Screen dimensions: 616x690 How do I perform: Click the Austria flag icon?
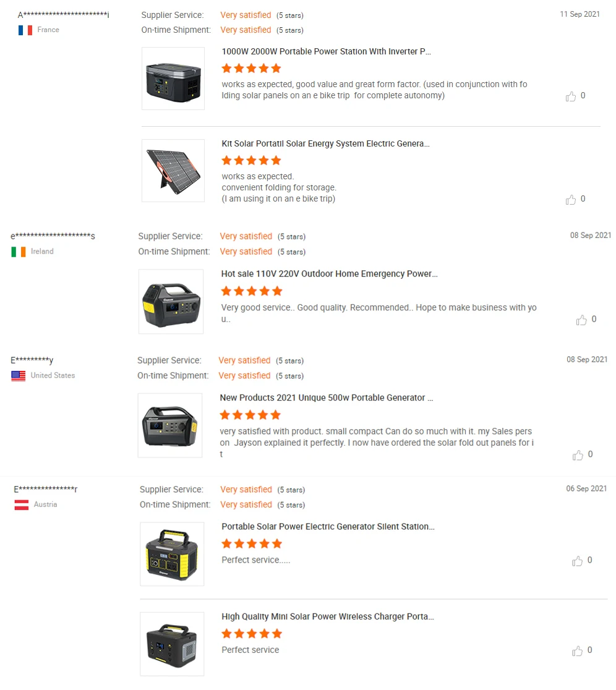pyautogui.click(x=22, y=505)
